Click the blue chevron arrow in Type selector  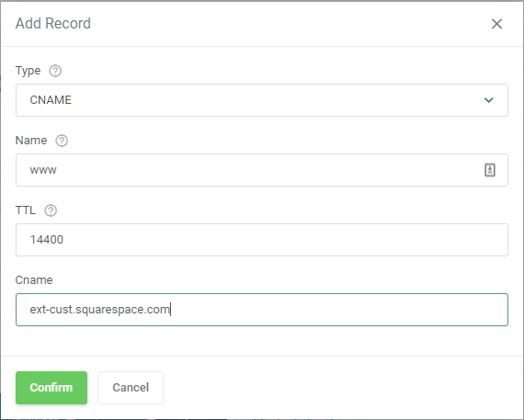(x=488, y=100)
